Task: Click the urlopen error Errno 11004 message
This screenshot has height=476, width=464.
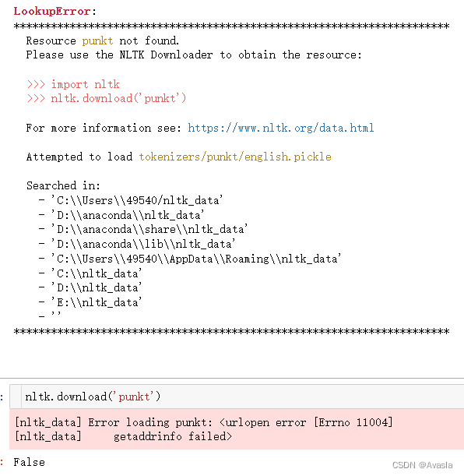Action: point(306,422)
